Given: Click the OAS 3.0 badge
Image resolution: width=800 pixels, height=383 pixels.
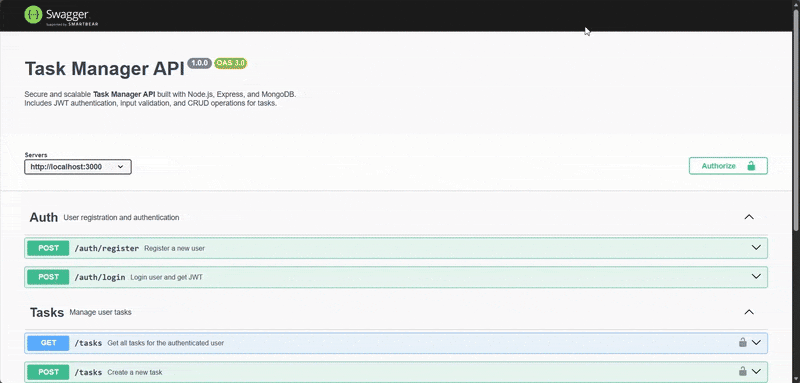Looking at the screenshot, I should pyautogui.click(x=231, y=63).
